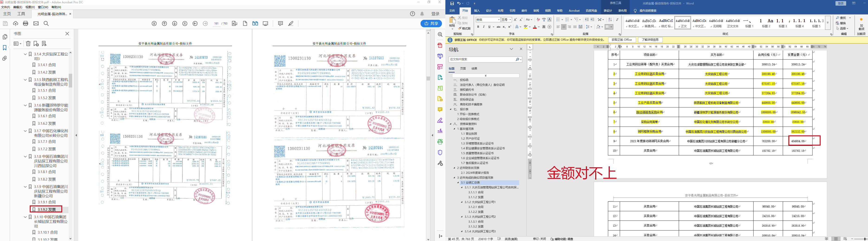Click Acrobat page number field 161
The width and height of the screenshot is (868, 241).
216,24
